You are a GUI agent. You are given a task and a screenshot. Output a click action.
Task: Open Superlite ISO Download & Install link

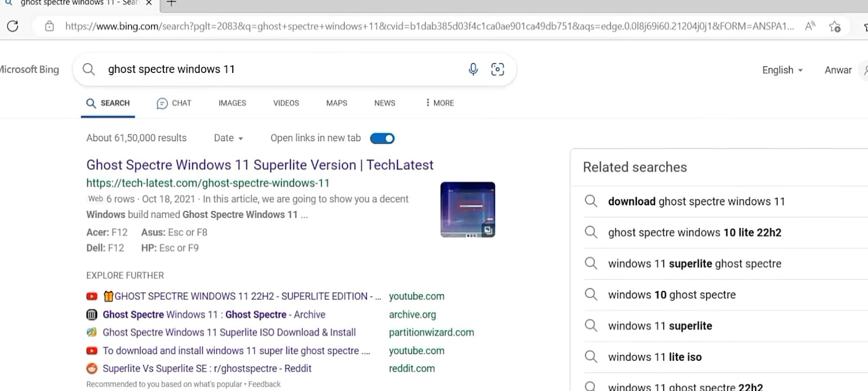[x=229, y=332]
